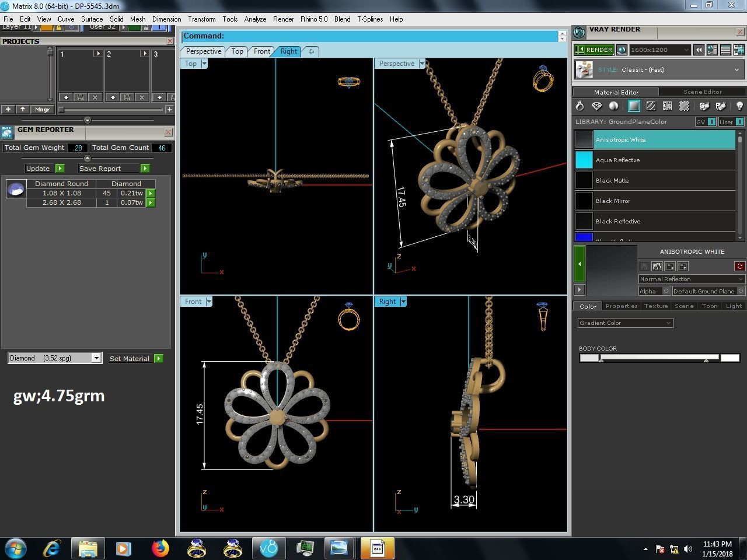
Task: Toggle the Default Ground Plane option
Action: click(x=708, y=291)
